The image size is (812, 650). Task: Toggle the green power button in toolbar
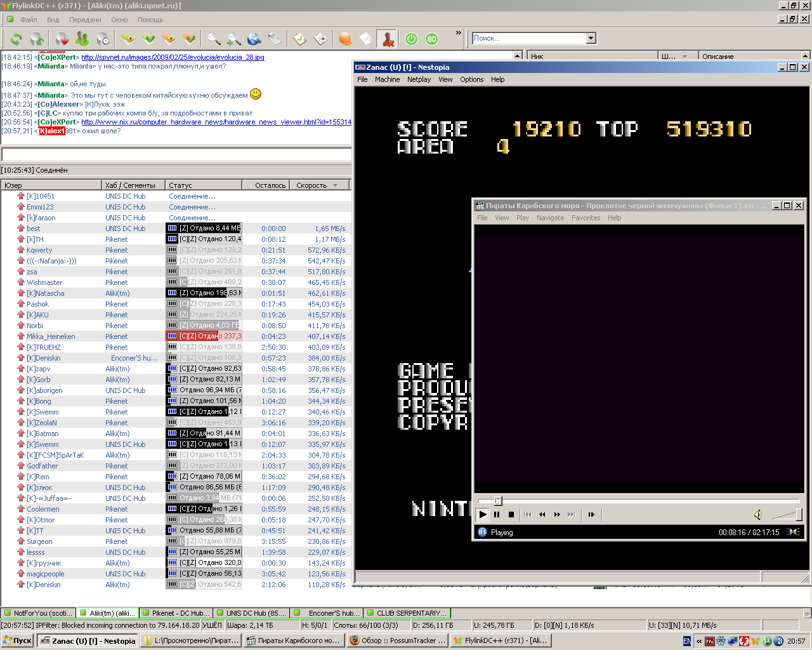coord(411,39)
